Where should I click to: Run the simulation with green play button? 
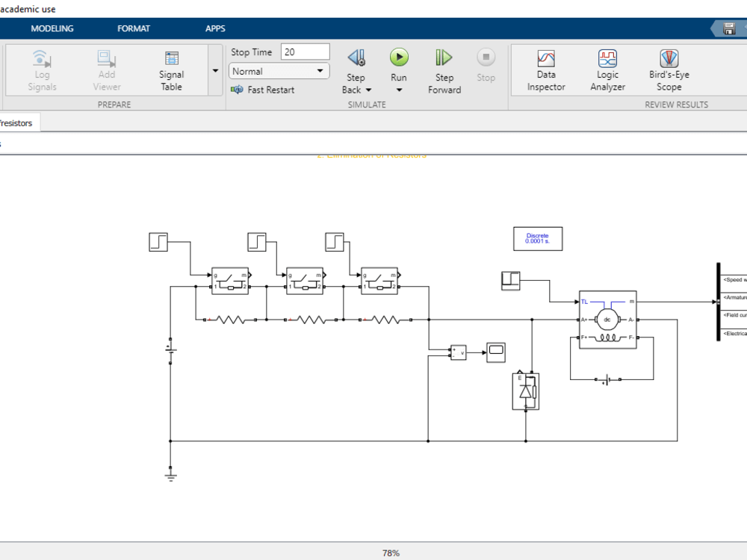coord(399,57)
